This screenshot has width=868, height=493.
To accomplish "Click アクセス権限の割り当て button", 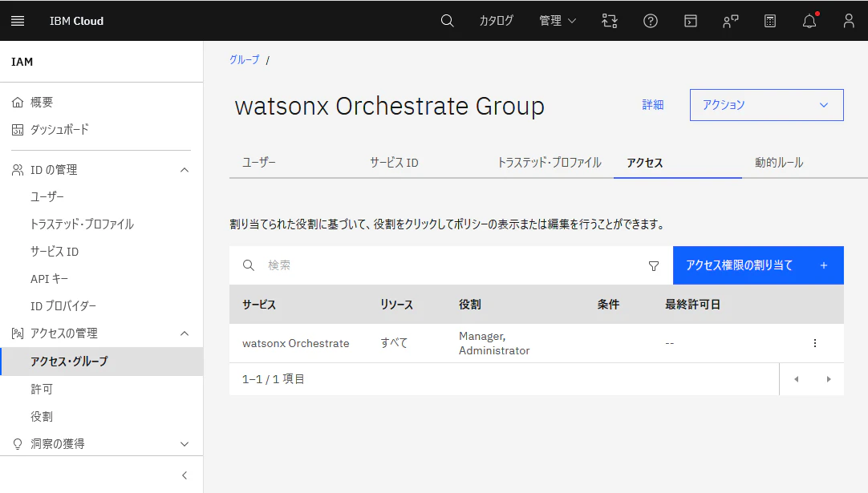I will coord(758,265).
